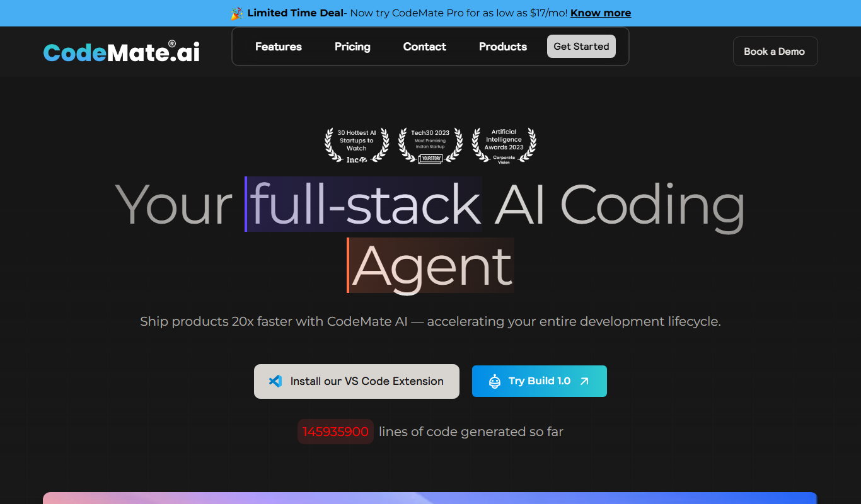Click the Try Build 1.0 button

tap(540, 381)
